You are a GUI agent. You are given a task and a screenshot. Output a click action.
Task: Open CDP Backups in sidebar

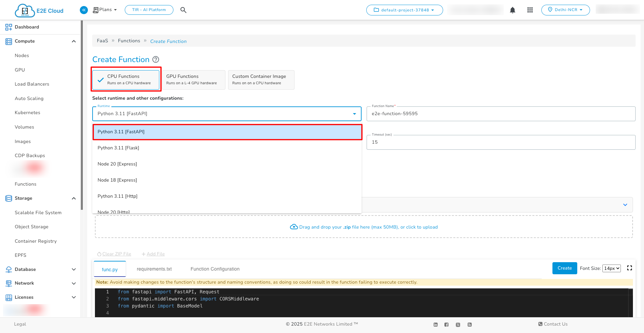click(30, 156)
